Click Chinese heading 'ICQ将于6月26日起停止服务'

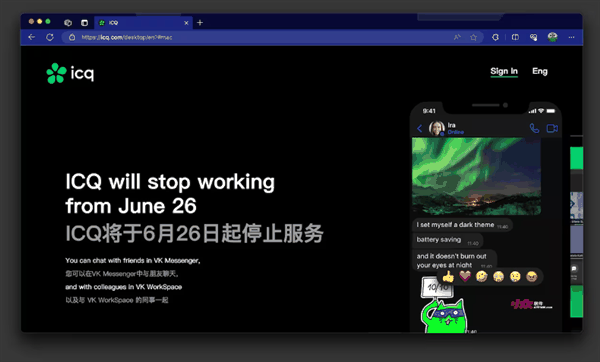[194, 233]
